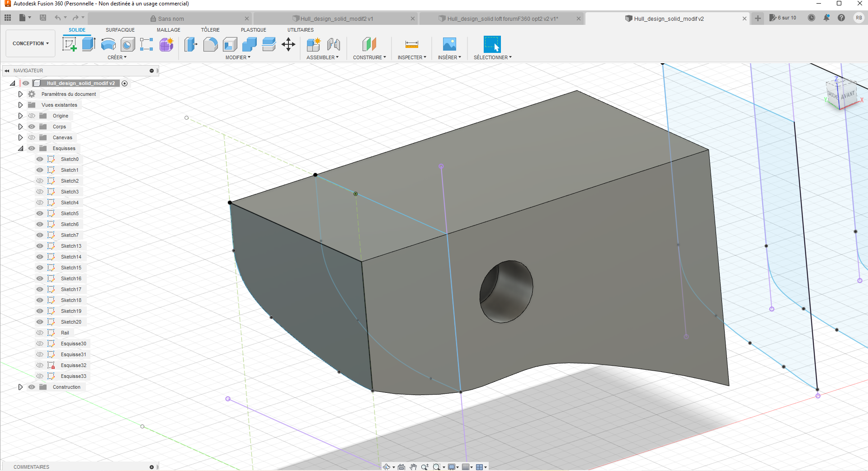Open the Hull_design_solid_modif2 v1 document tab

pyautogui.click(x=336, y=19)
